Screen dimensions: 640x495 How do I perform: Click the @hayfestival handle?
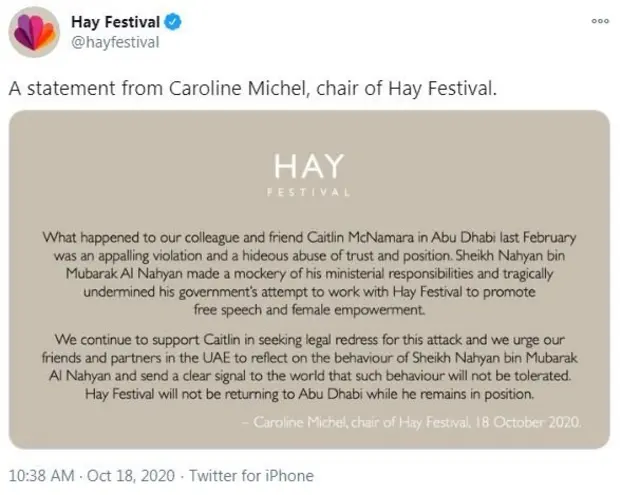coord(116,42)
